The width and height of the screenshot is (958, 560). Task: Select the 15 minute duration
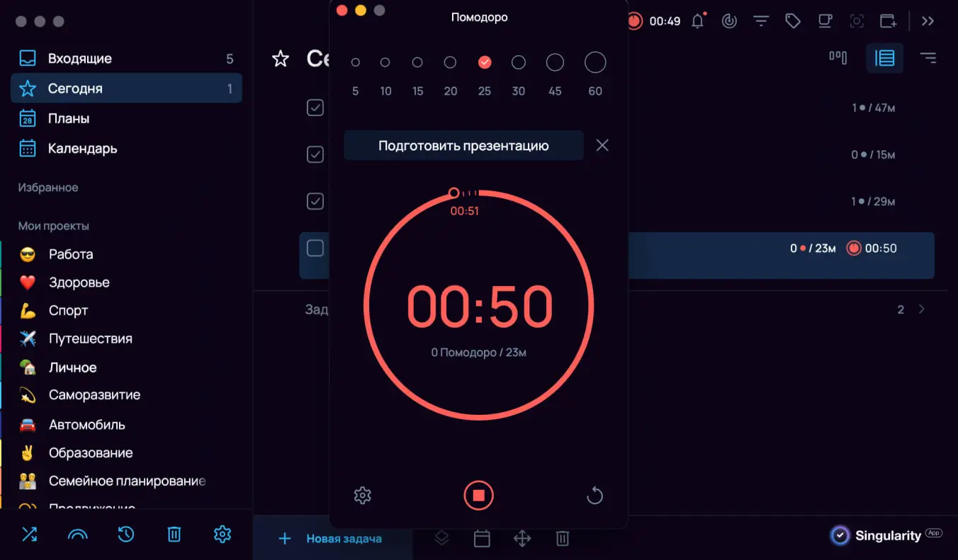click(417, 63)
